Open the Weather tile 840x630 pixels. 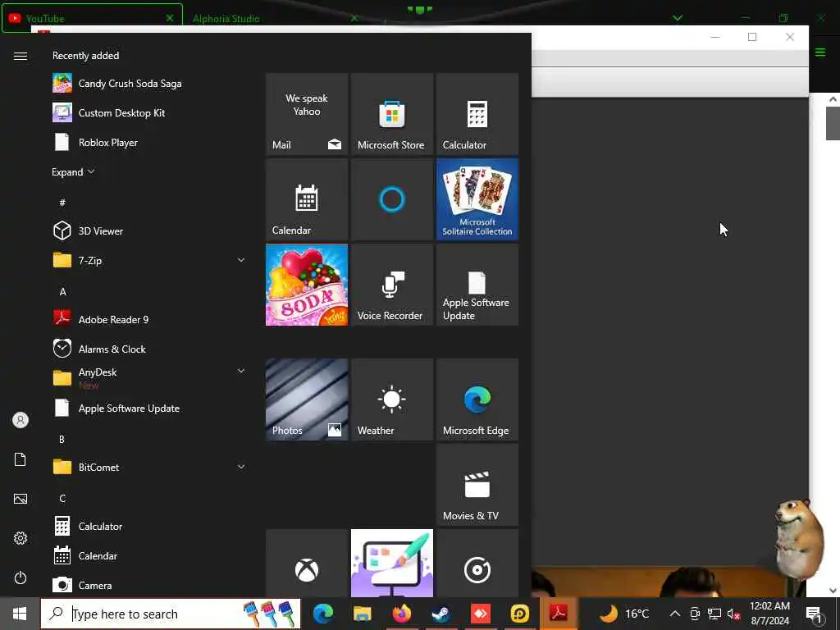pyautogui.click(x=391, y=399)
